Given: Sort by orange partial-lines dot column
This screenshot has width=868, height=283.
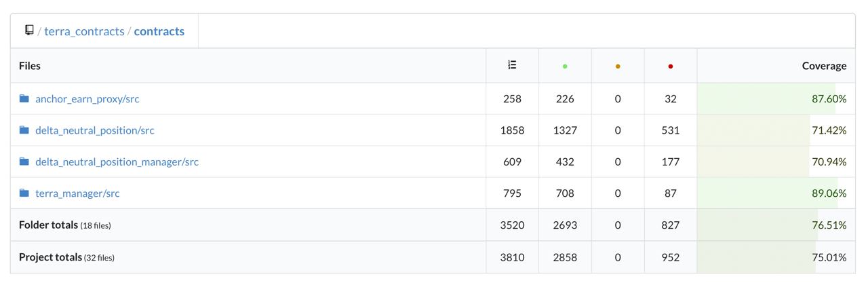Looking at the screenshot, I should [x=617, y=67].
